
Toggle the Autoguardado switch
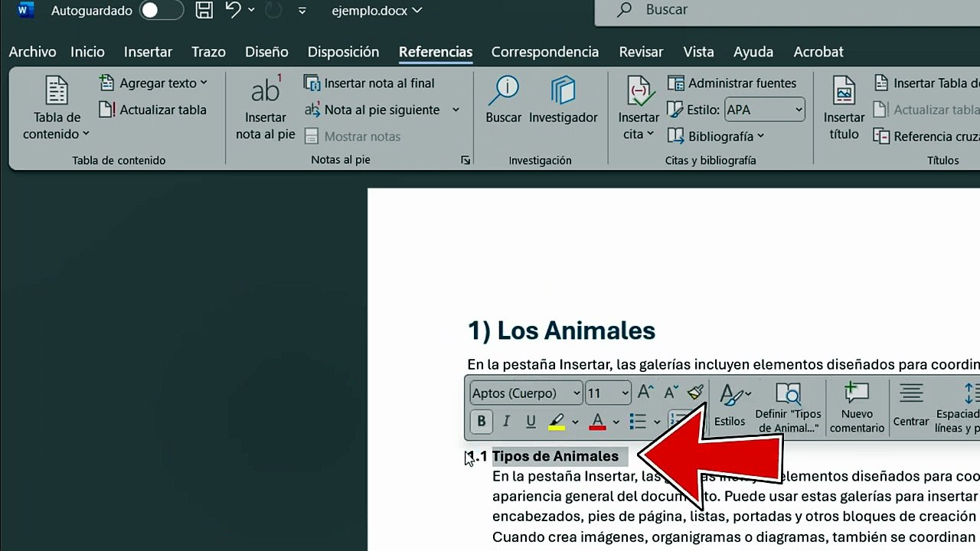point(162,11)
